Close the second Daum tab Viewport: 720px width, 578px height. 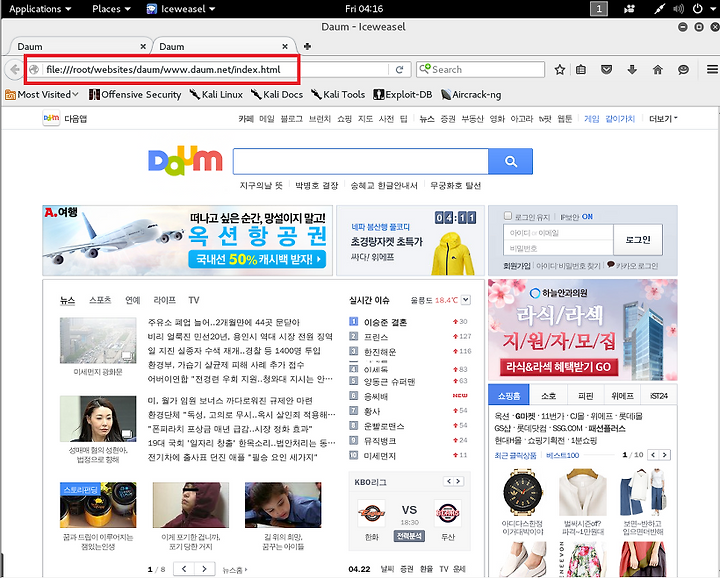point(285,46)
